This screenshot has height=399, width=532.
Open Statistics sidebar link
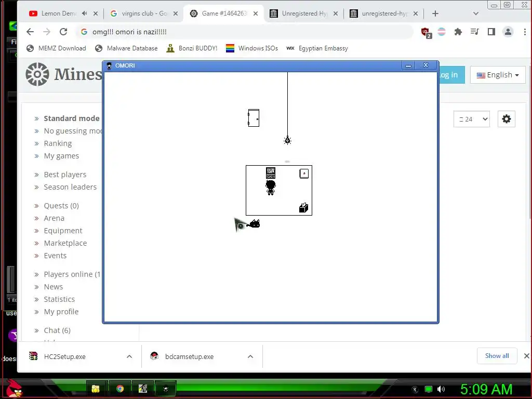click(59, 300)
